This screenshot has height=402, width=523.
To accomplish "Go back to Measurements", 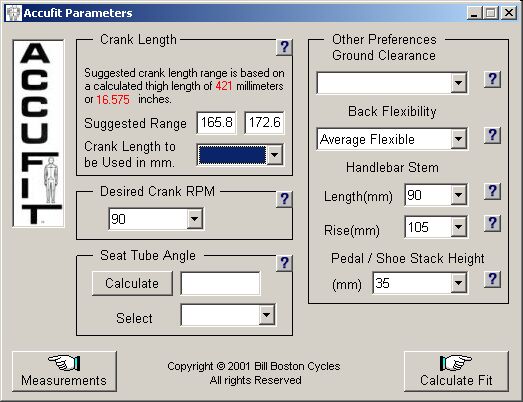I will 64,371.
